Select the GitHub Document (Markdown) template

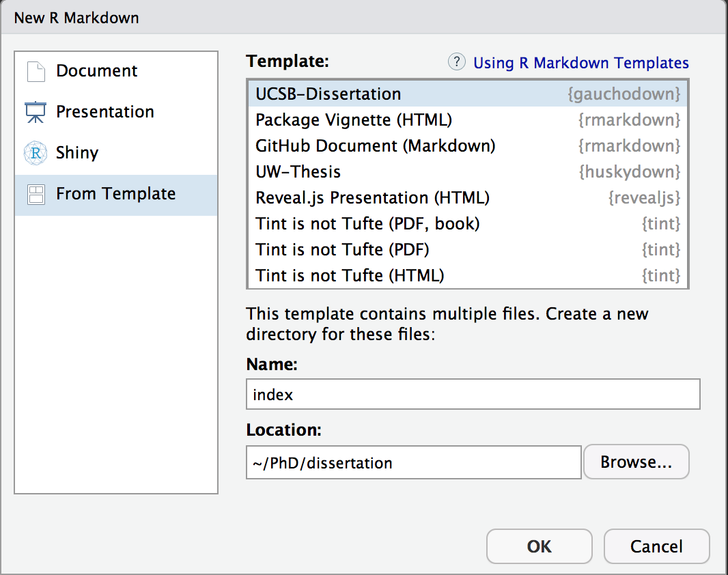[x=376, y=146]
